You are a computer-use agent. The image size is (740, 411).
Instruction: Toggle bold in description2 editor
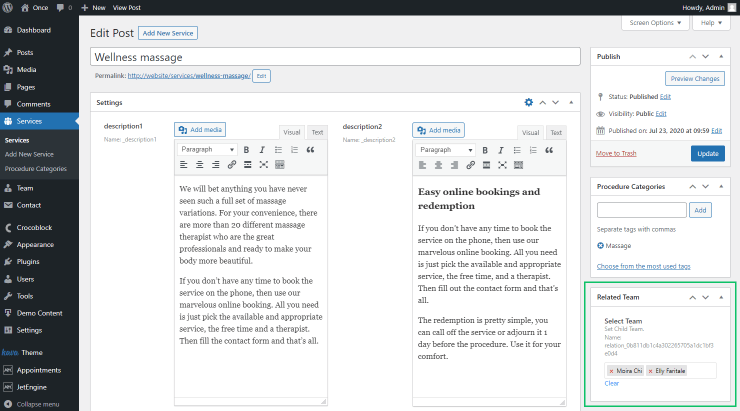[x=485, y=150]
